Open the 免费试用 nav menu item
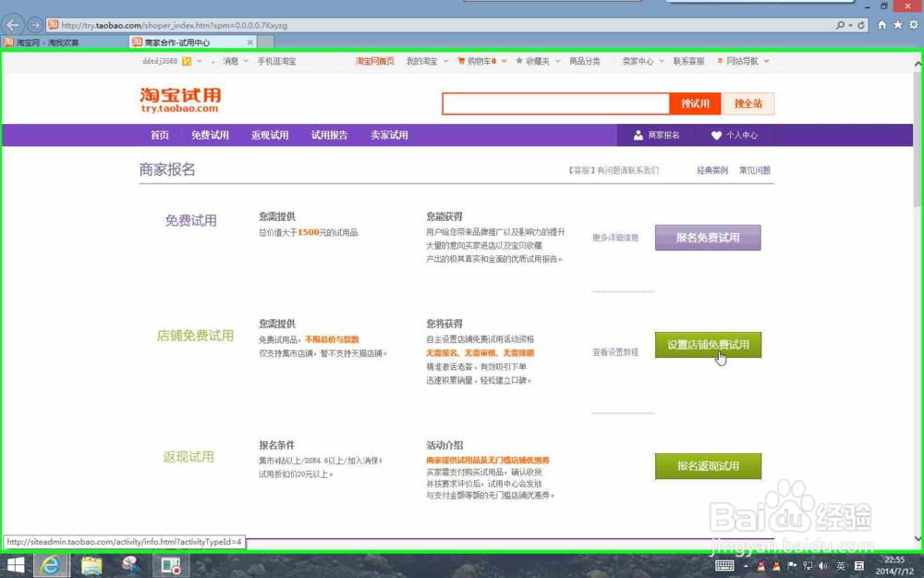Screen dimensions: 924x578 tap(210, 135)
